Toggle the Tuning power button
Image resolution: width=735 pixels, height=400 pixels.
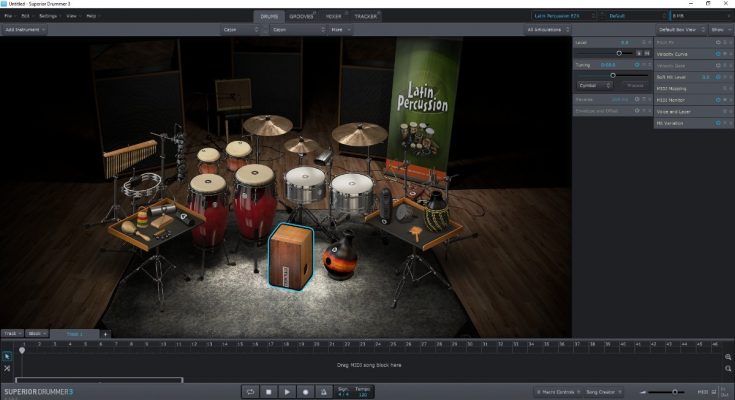637,64
